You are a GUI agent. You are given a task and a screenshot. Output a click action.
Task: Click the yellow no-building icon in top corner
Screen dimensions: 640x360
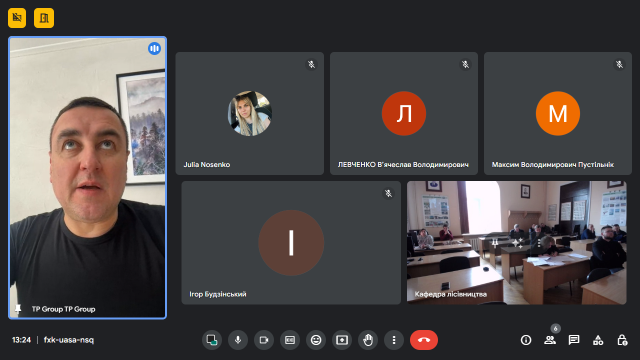point(17,18)
